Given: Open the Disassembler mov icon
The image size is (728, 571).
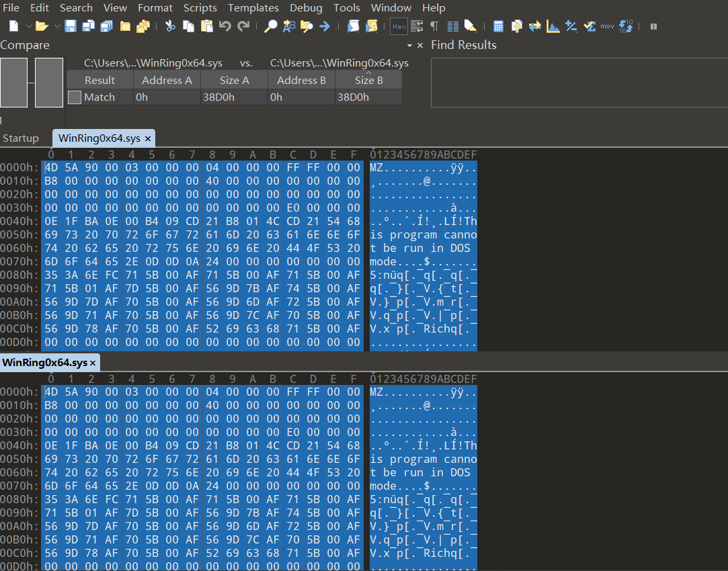Looking at the screenshot, I should [x=607, y=26].
